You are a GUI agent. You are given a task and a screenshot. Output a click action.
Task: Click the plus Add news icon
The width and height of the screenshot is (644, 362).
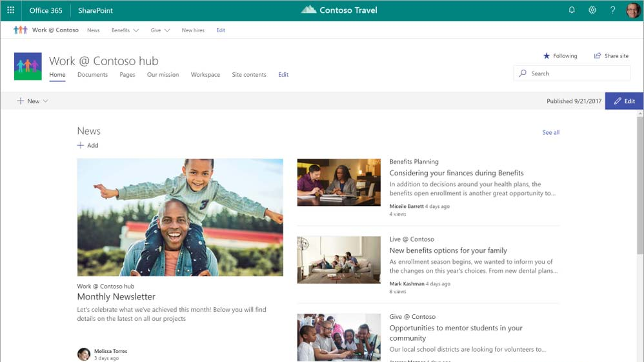(x=81, y=145)
